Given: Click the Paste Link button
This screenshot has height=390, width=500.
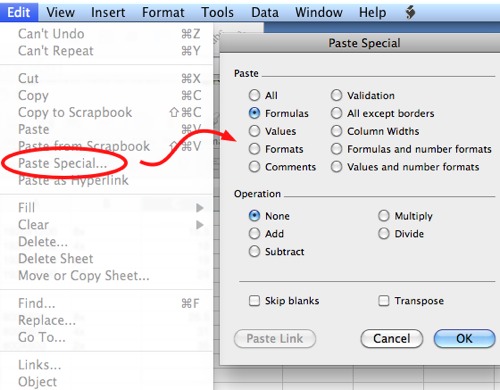Looking at the screenshot, I should pyautogui.click(x=275, y=338).
